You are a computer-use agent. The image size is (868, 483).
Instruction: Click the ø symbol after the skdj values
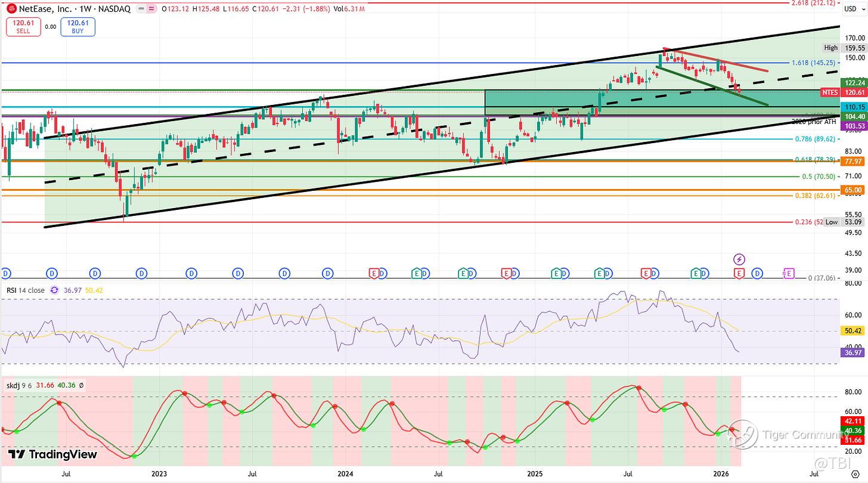click(x=81, y=386)
